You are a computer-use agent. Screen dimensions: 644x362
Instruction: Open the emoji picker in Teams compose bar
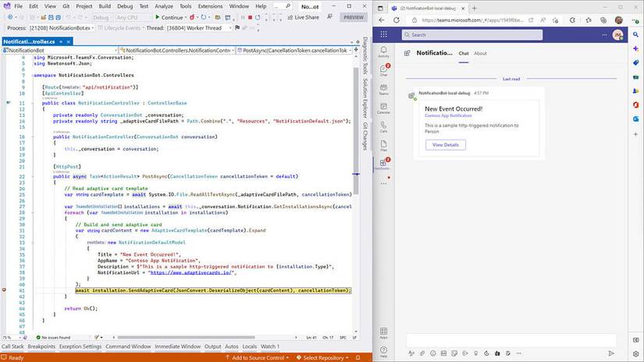(433, 353)
